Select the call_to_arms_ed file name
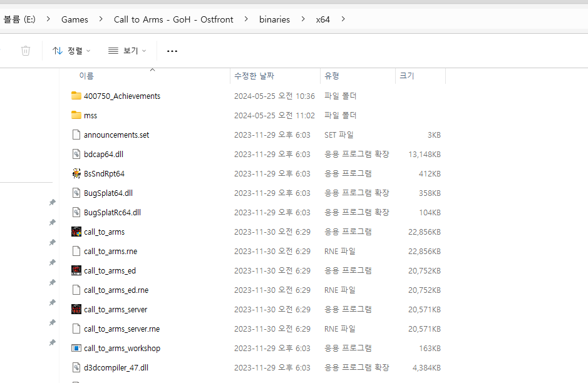This screenshot has height=383, width=588. [x=110, y=271]
